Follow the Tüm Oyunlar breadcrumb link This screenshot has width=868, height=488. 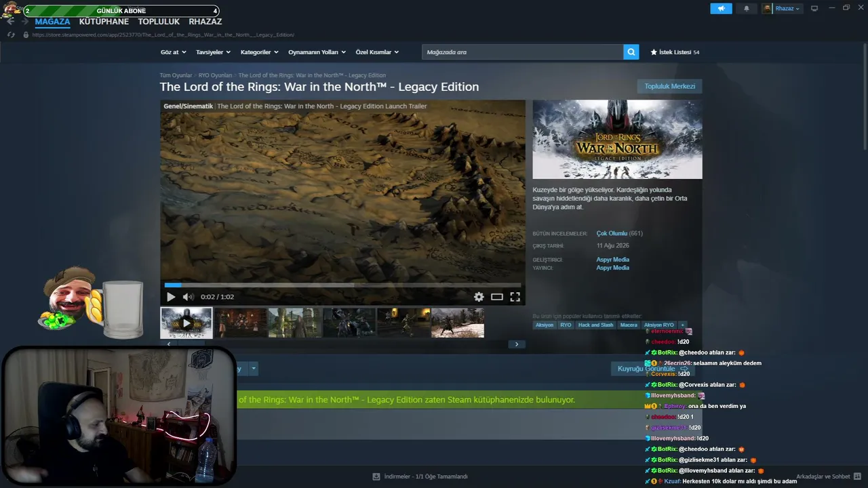[x=176, y=75]
